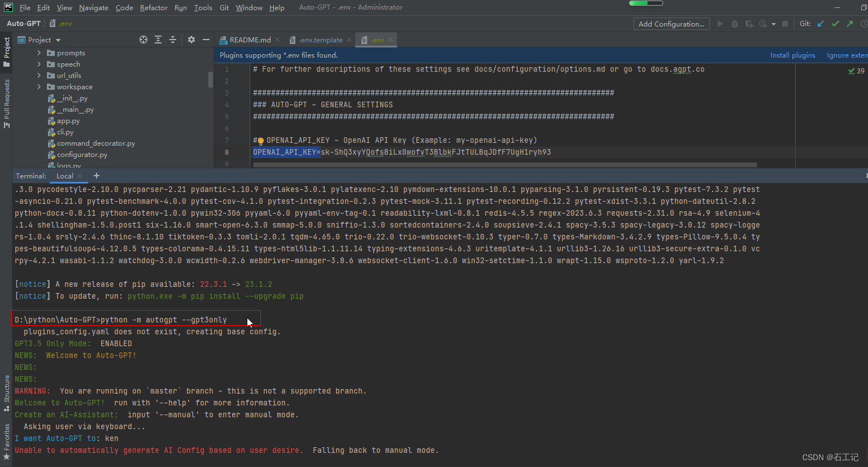868x467 pixels.
Task: Click the project tree vertical scrollbar
Action: click(210, 79)
